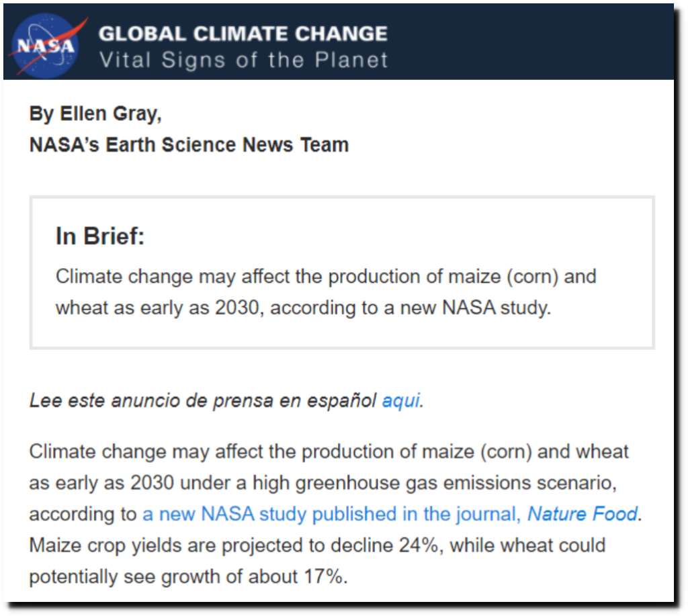Click the 'NASA's Earth Science News Team' byline

click(189, 145)
